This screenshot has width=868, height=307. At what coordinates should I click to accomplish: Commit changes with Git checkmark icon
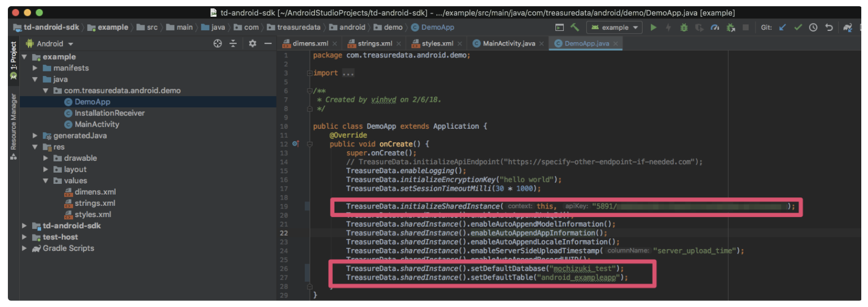click(797, 28)
